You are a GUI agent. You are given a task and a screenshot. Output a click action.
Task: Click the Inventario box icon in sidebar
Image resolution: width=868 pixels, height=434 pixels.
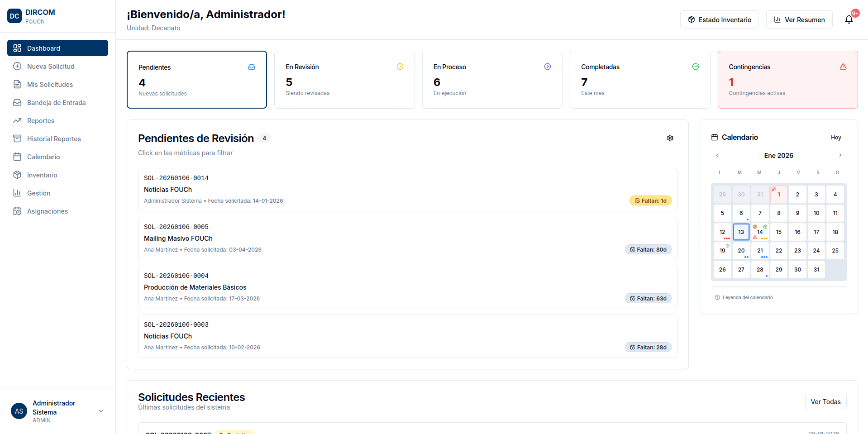17,175
